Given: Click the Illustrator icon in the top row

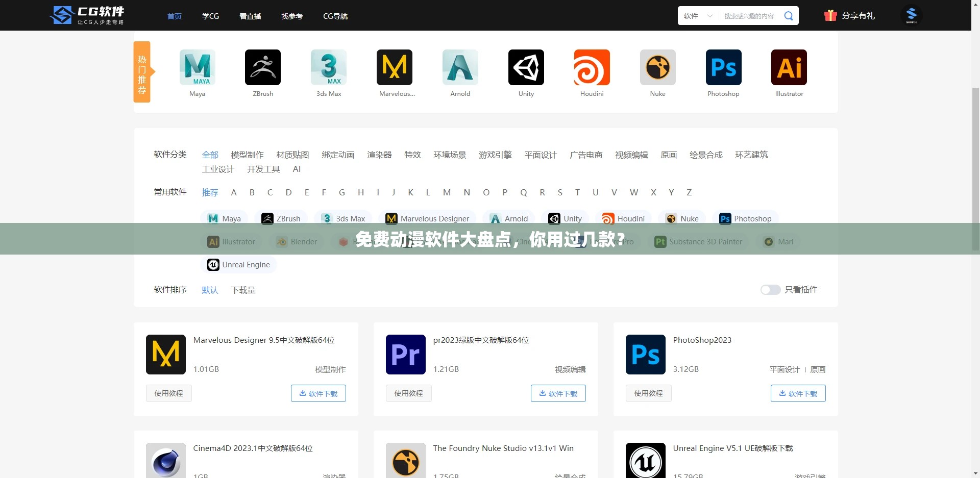Looking at the screenshot, I should (789, 67).
